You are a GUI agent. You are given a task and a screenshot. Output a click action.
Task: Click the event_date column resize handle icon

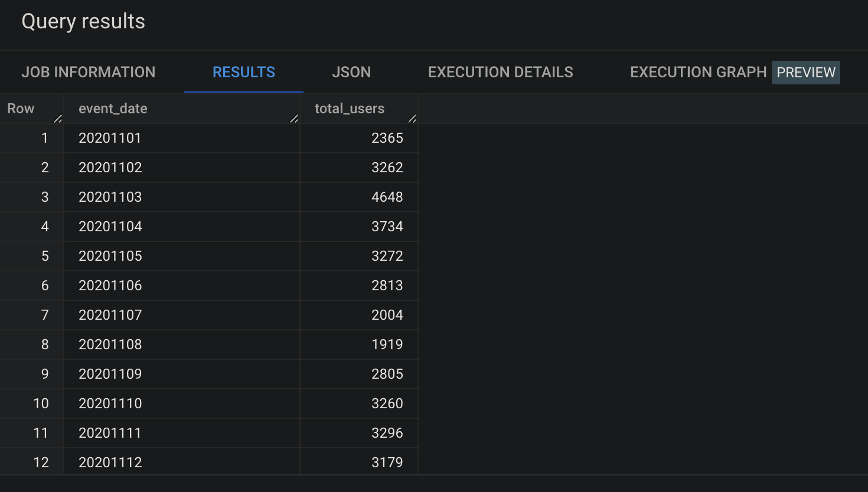[294, 119]
